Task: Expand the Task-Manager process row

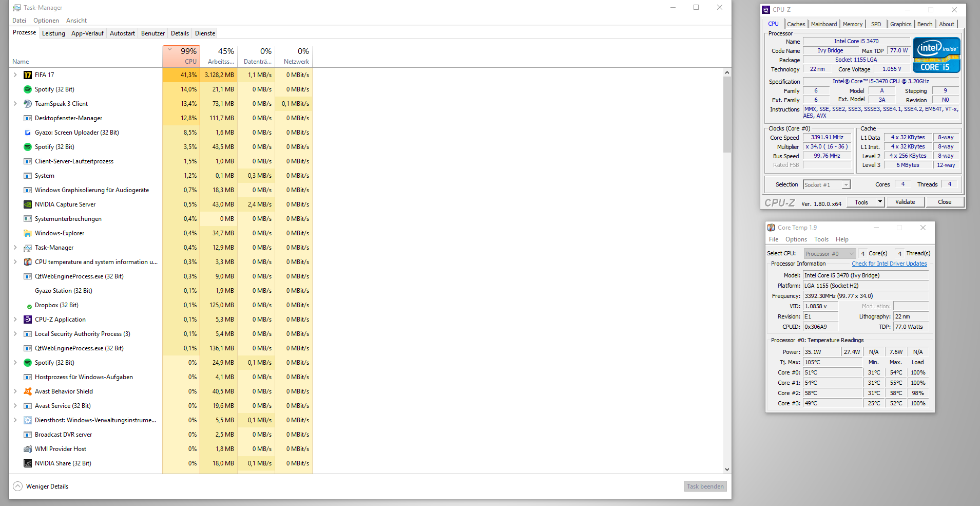Action: [x=15, y=248]
